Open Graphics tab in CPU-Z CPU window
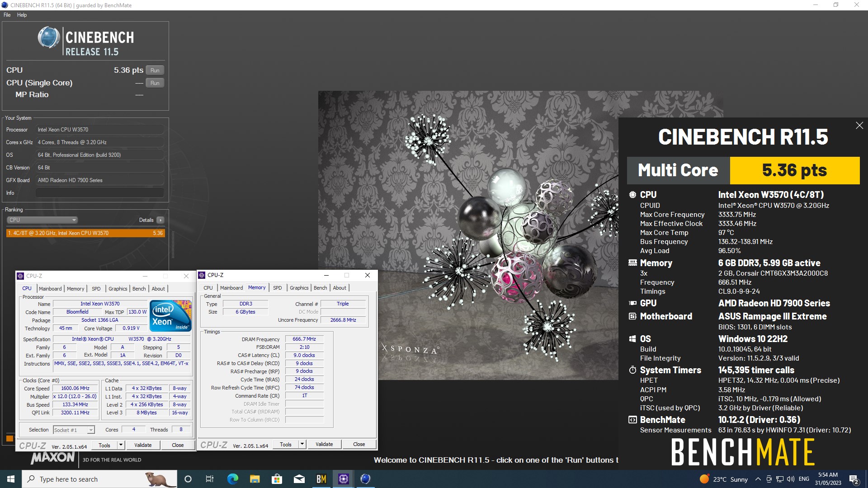Screen dimensions: 868x488 tap(118, 289)
